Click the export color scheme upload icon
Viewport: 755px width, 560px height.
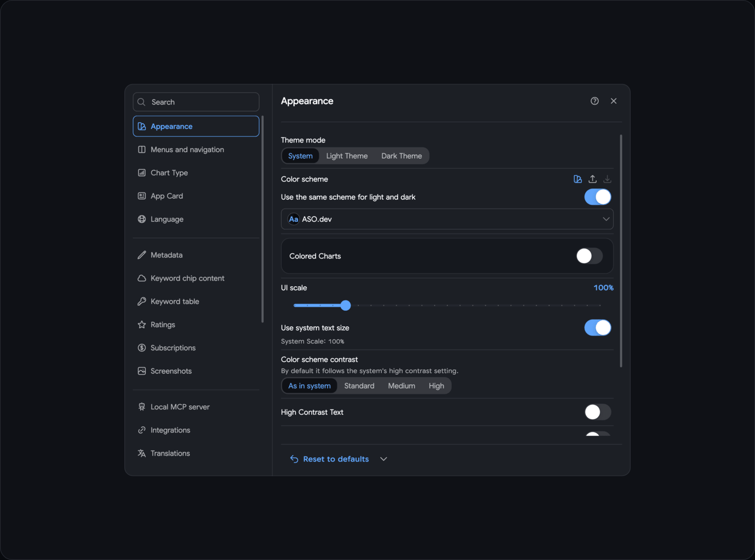click(592, 179)
